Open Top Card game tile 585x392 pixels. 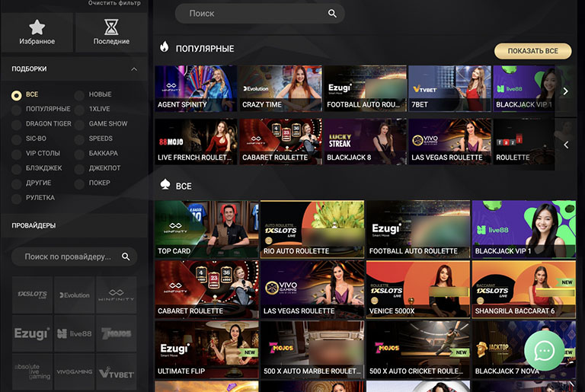(206, 229)
